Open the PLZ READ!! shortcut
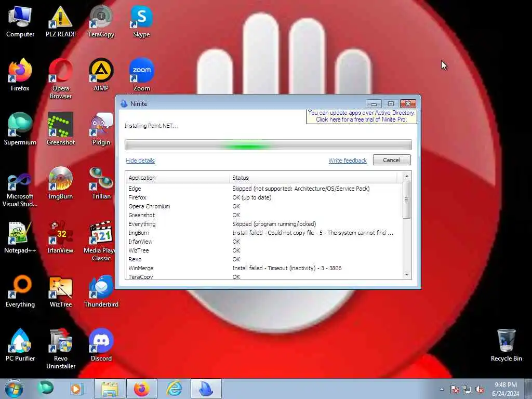The height and width of the screenshot is (399, 532). pyautogui.click(x=60, y=21)
